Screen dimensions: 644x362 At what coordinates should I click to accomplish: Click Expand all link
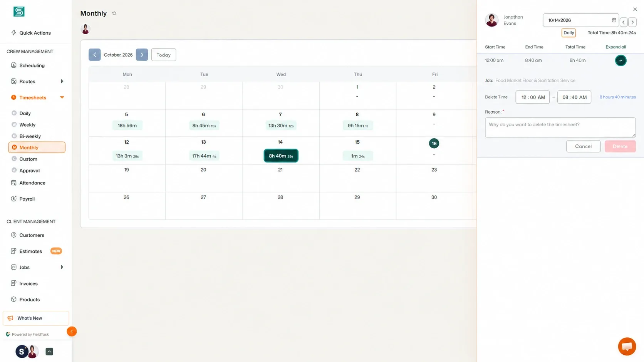615,47
